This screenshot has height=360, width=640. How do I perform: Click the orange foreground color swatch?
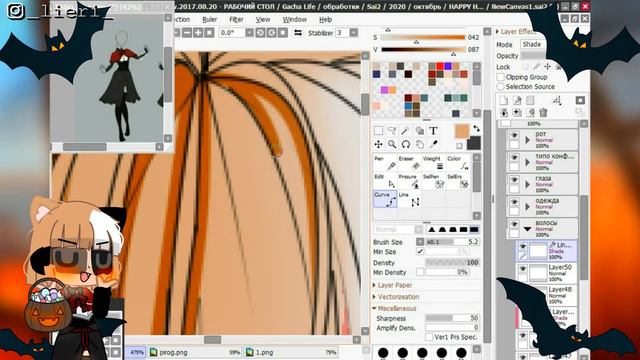tap(461, 131)
